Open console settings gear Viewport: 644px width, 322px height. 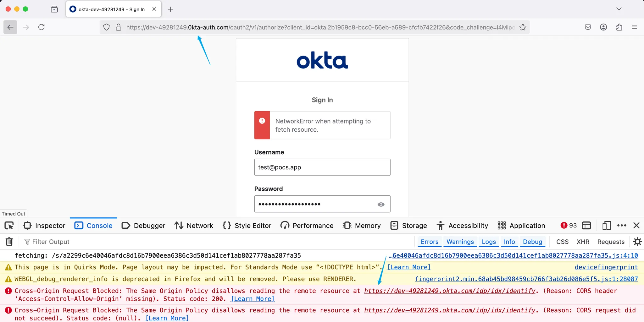pos(637,242)
